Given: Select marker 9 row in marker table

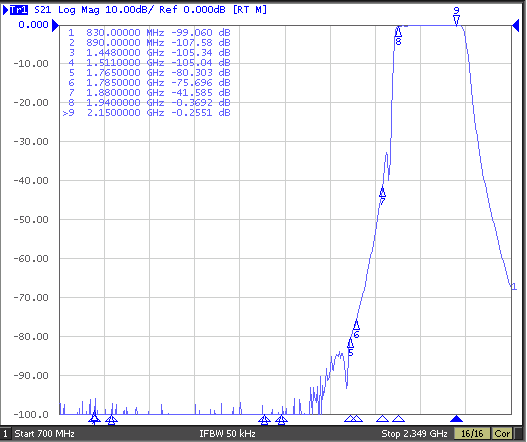Looking at the screenshot, I should (x=147, y=113).
